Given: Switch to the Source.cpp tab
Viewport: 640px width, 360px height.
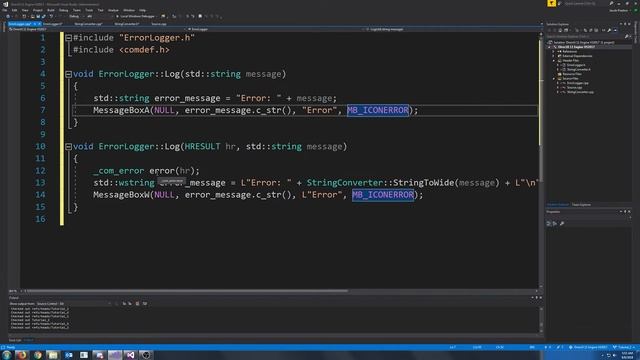Looking at the screenshot, I should pyautogui.click(x=159, y=24).
